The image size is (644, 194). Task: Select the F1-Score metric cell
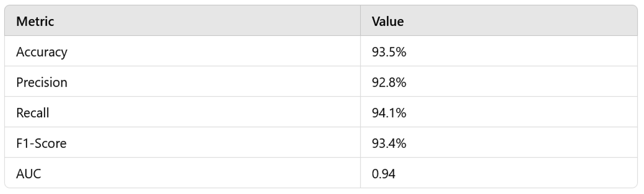tap(41, 143)
